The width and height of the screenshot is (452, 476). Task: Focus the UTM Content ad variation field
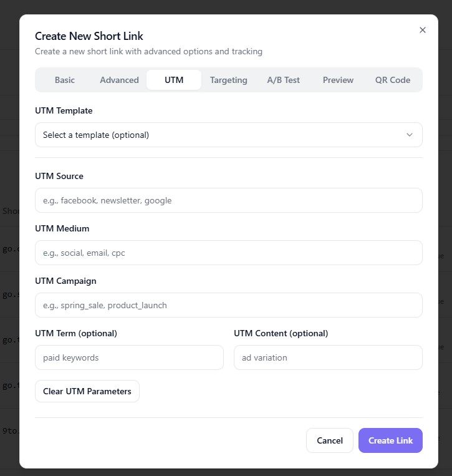coord(328,357)
